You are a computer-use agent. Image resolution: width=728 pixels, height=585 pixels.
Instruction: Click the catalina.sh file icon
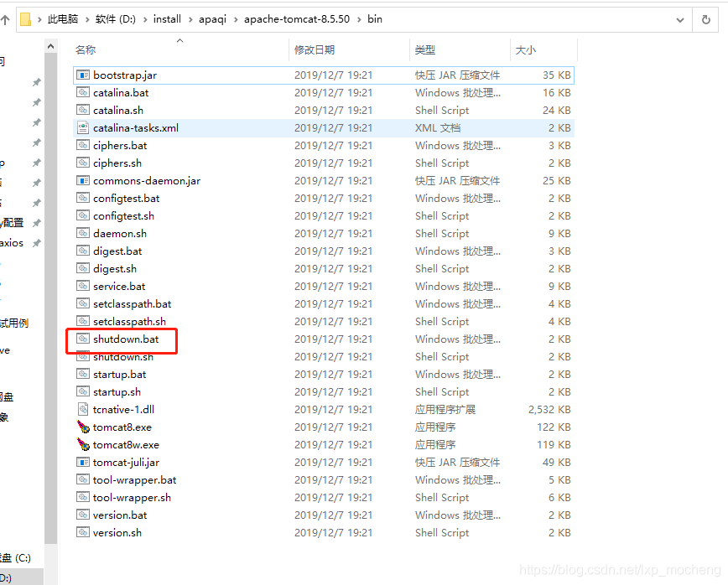click(x=83, y=110)
